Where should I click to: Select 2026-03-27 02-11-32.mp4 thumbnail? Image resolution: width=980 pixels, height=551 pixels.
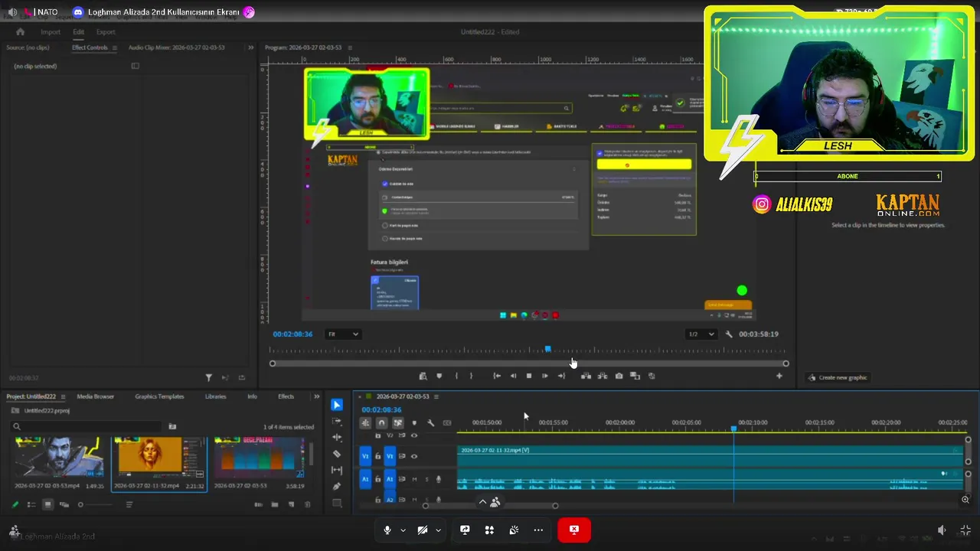159,458
